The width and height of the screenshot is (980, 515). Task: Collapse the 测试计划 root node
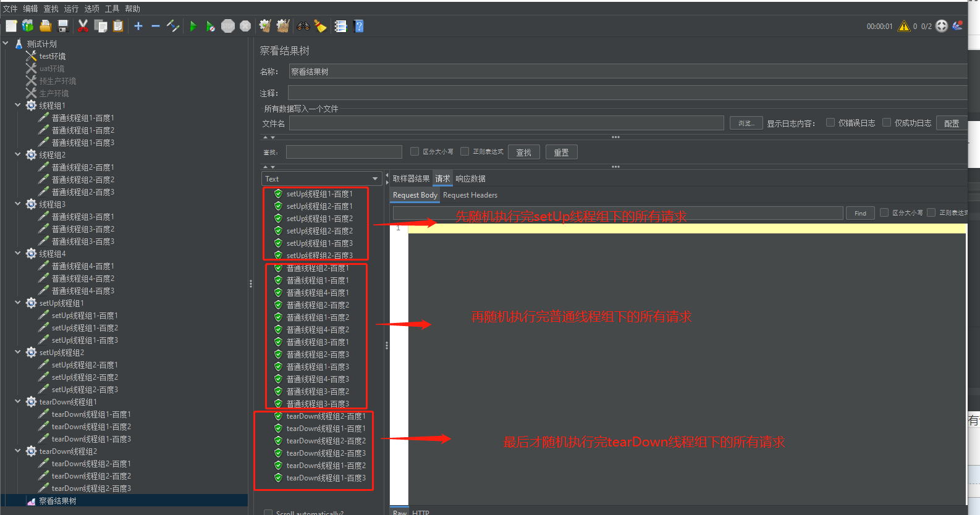pos(6,43)
